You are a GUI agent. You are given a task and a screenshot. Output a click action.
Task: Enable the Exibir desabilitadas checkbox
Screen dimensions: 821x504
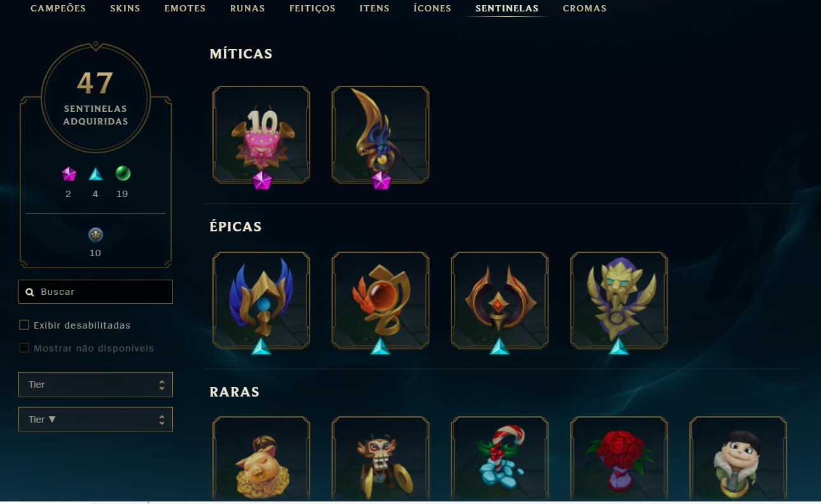tap(24, 325)
